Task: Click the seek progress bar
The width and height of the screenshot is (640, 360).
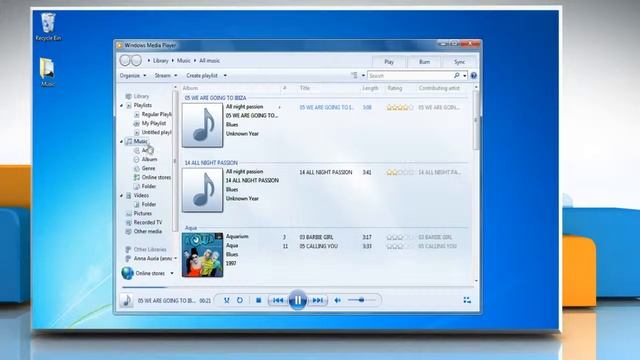Action: (297, 287)
